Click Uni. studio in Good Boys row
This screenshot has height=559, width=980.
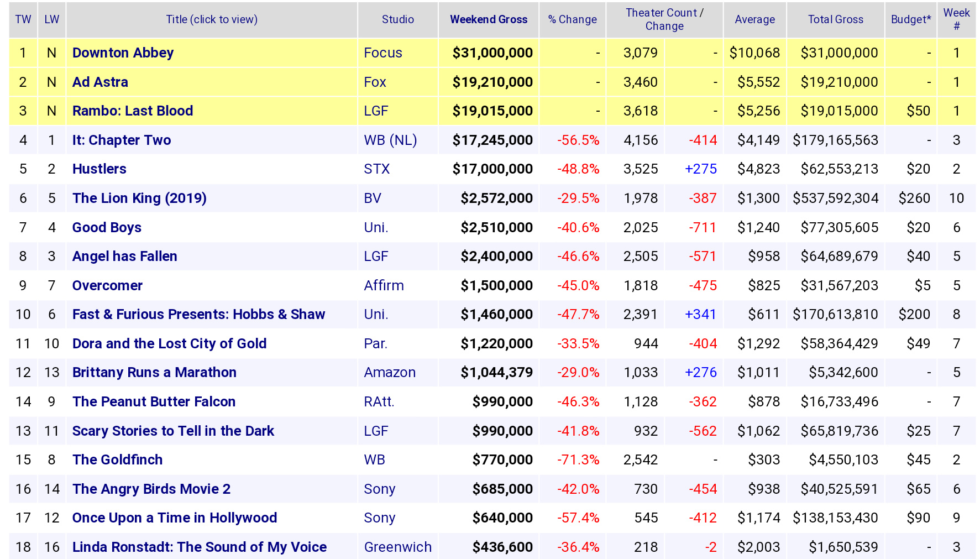pyautogui.click(x=376, y=228)
